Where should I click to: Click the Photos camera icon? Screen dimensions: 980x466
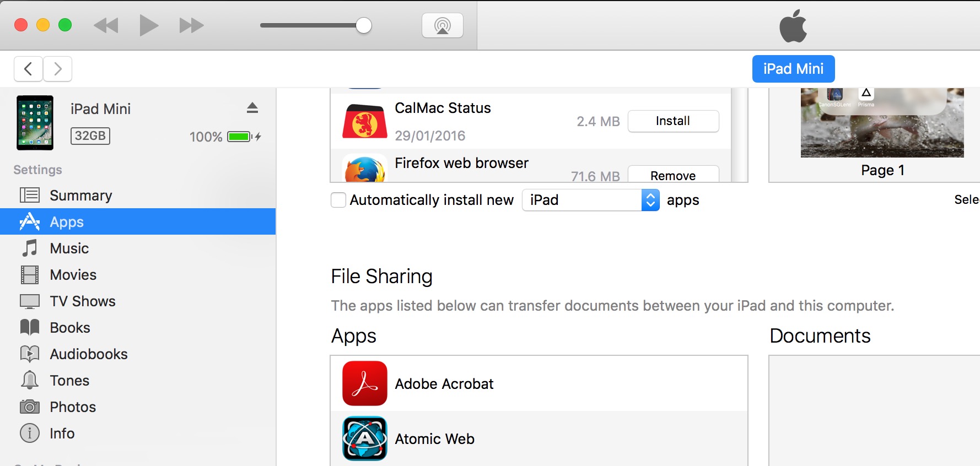(30, 407)
